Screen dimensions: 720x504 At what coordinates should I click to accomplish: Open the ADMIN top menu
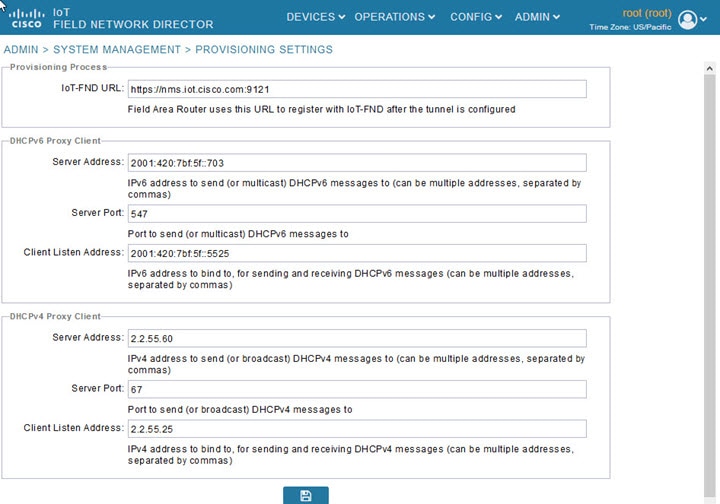(537, 17)
